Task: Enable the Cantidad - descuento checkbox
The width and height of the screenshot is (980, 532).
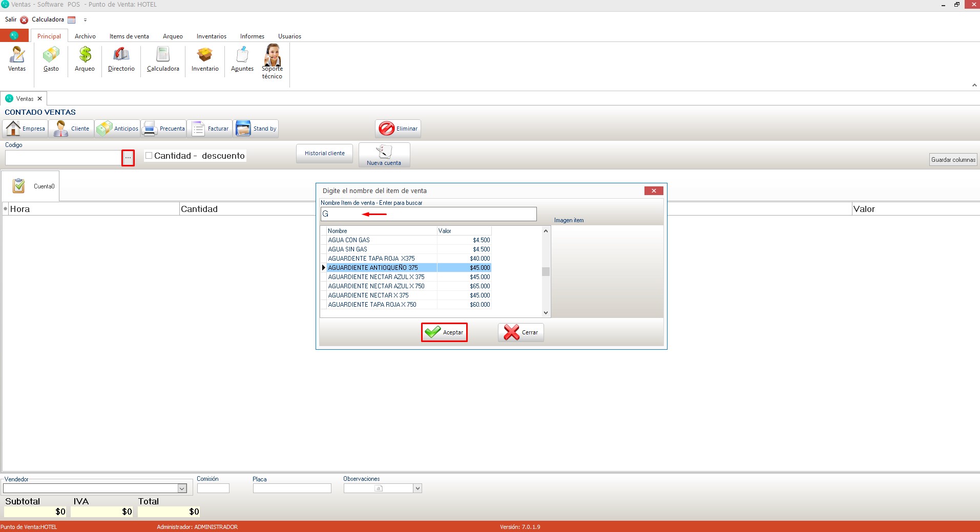Action: (x=149, y=156)
